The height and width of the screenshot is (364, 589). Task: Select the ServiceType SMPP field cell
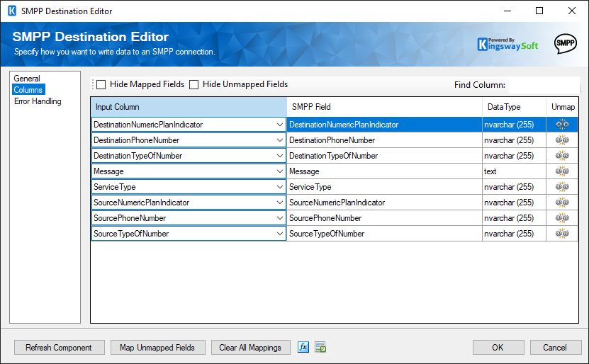(x=384, y=186)
